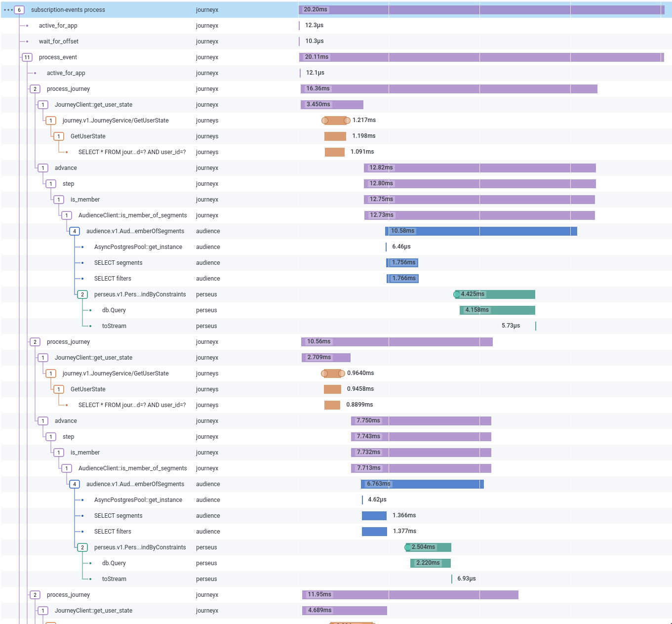Image resolution: width=672 pixels, height=624 pixels.
Task: Click the 6.763ms blue audience timeline bar
Action: (422, 484)
